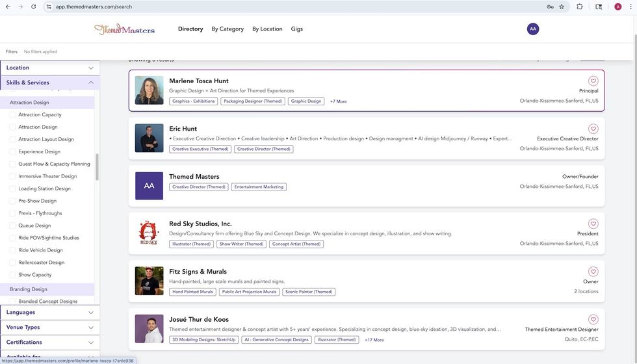Screen dimensions: 637x364
Task: Favorite Fitz Signs & Murals heart icon
Action: pos(593,272)
